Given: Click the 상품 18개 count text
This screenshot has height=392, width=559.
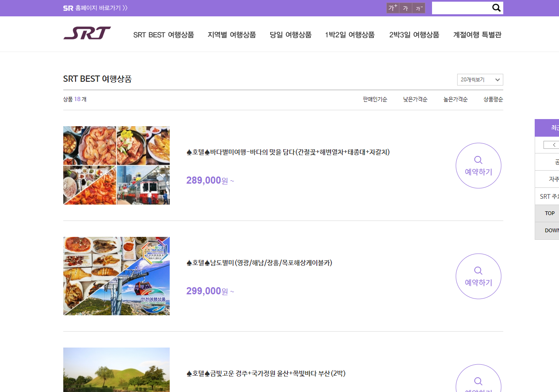Looking at the screenshot, I should pos(75,99).
